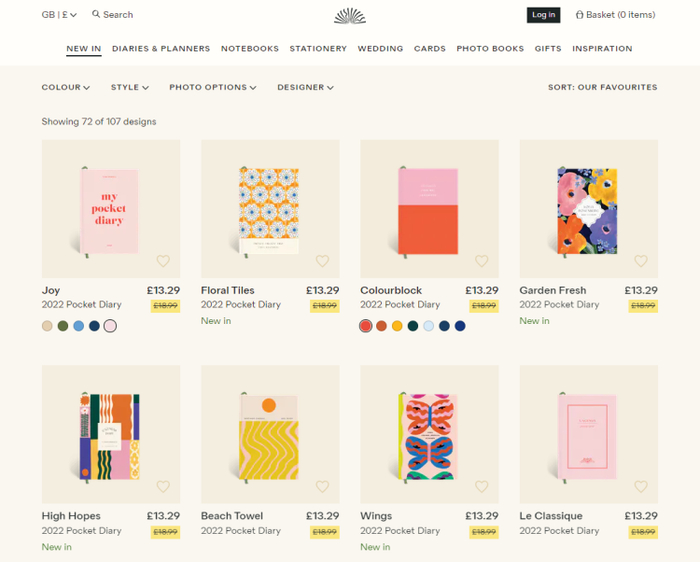This screenshot has height=562, width=700.
Task: Expand the Colour filter dropdown
Action: click(66, 88)
